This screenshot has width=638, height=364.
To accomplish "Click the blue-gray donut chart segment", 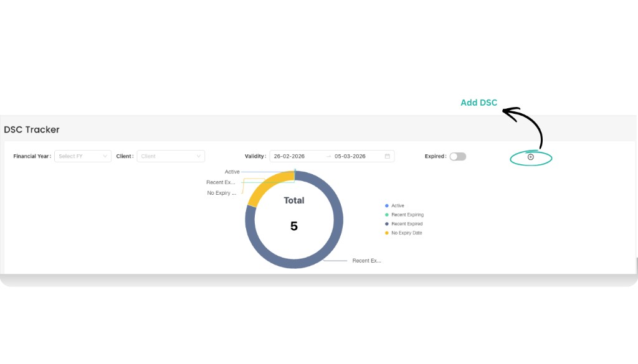I will click(337, 230).
